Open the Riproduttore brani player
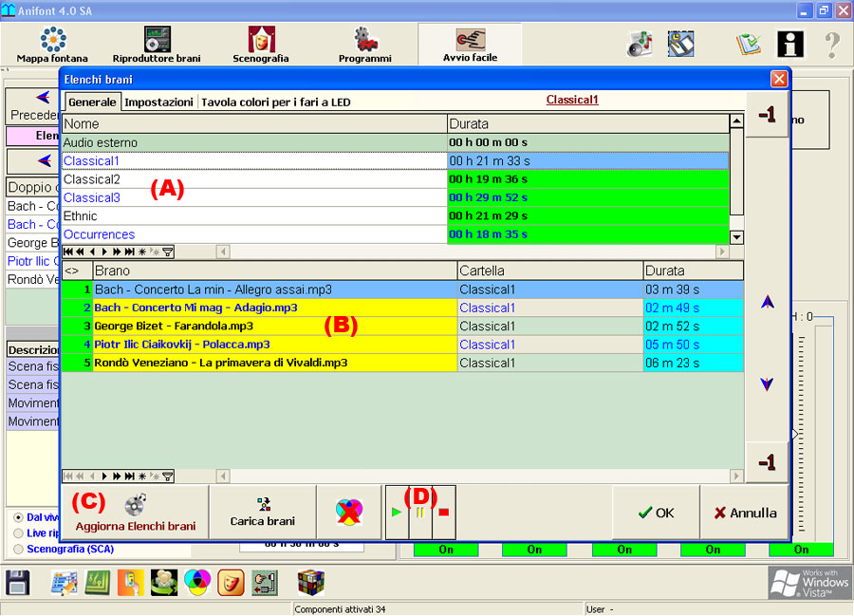The image size is (854, 616). [x=157, y=46]
